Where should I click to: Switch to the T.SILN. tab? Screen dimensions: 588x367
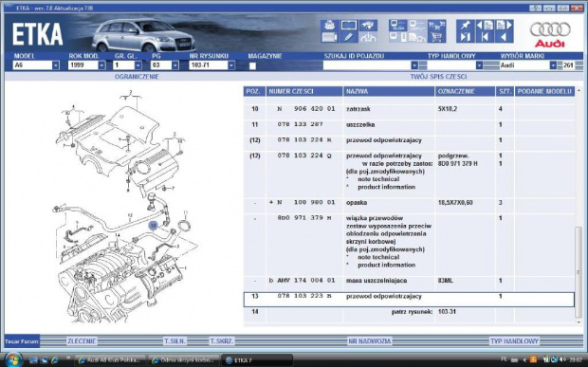pos(175,341)
